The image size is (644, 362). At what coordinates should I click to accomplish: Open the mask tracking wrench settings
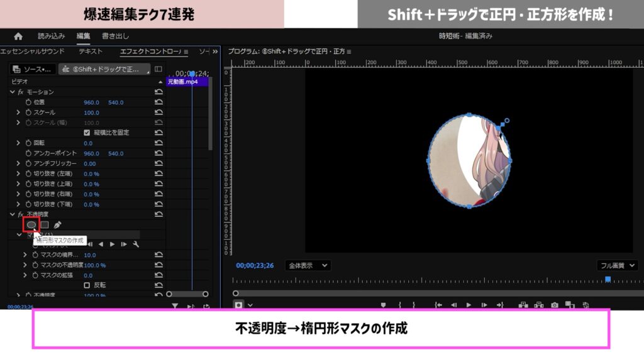[136, 244]
